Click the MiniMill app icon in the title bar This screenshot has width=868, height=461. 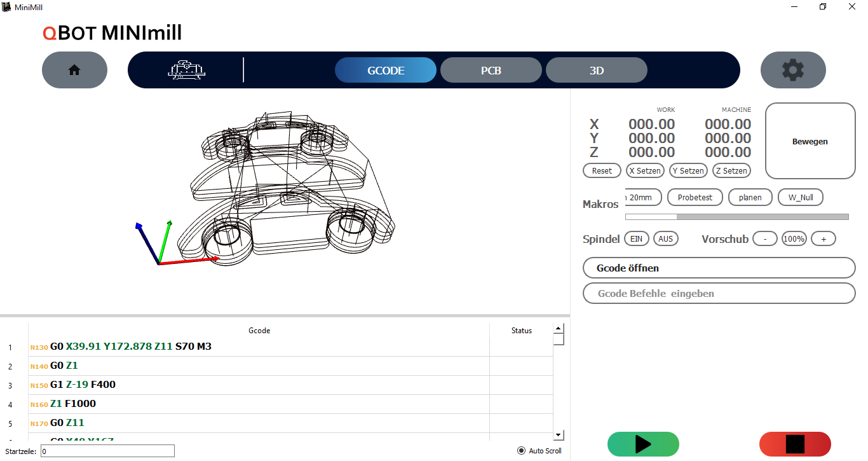(x=7, y=6)
